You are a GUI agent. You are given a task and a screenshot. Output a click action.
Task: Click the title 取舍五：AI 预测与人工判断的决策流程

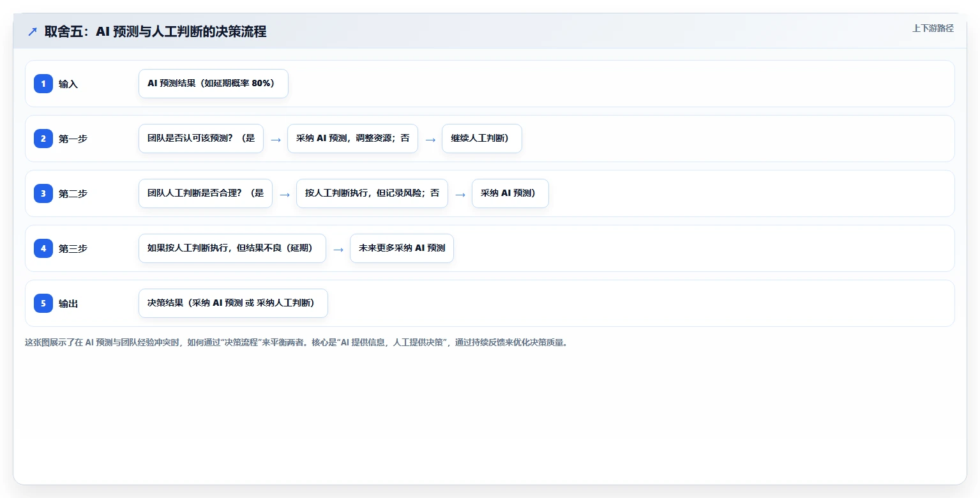[x=155, y=31]
